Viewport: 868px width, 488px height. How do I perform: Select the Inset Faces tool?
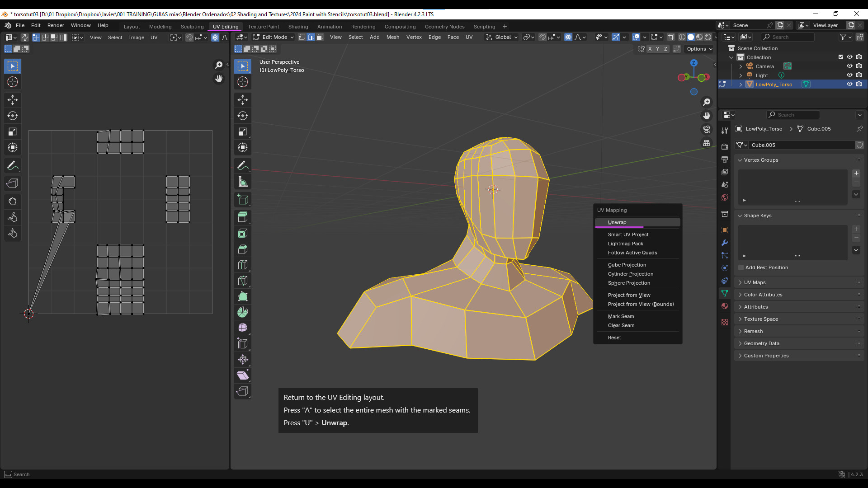pyautogui.click(x=243, y=233)
